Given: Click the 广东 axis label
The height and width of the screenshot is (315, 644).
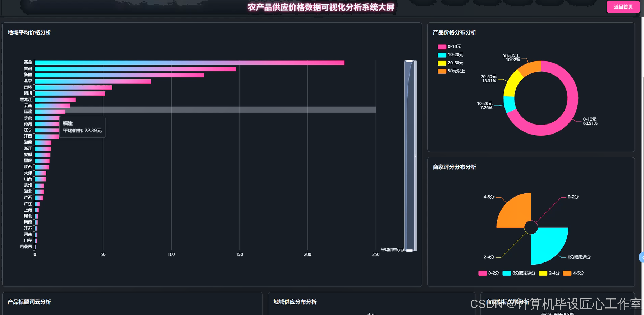Looking at the screenshot, I should coord(28,204).
